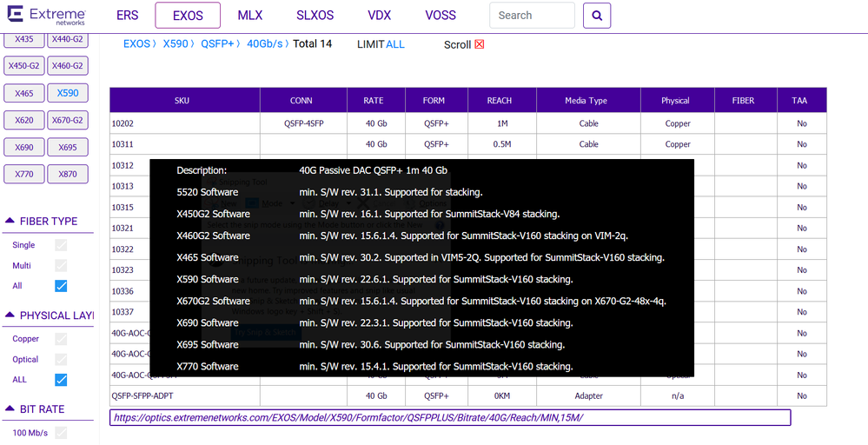The width and height of the screenshot is (868, 445).
Task: Click the optics.extremenetworks.com URL field
Action: 450,417
